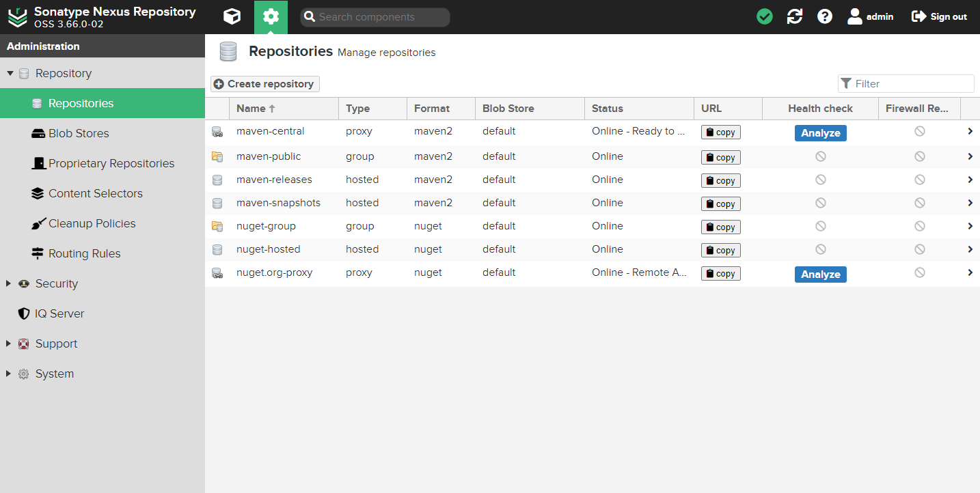Select Cleanup Policies menu item
The width and height of the screenshot is (980, 493).
coord(92,224)
